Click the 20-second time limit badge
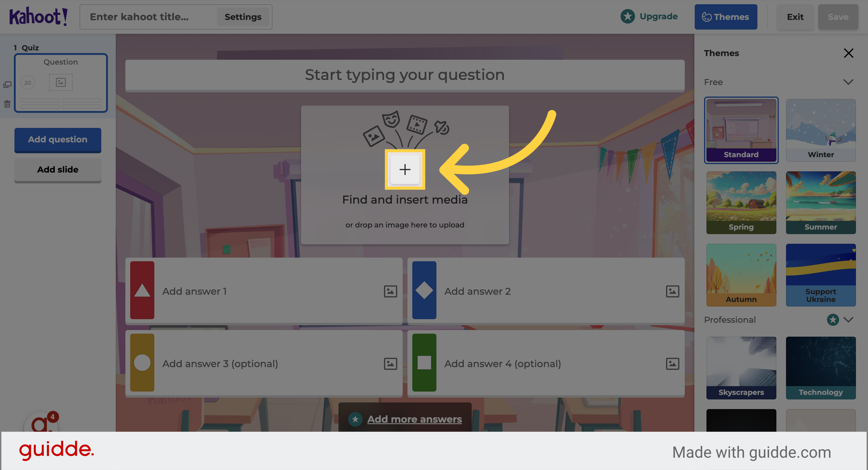This screenshot has height=470, width=868. 28,82
